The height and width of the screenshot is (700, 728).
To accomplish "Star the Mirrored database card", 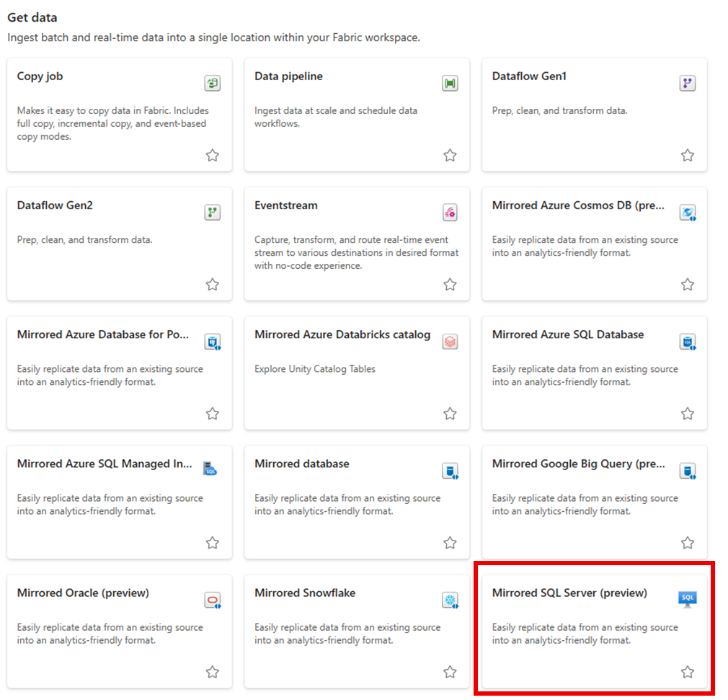I will (x=450, y=543).
